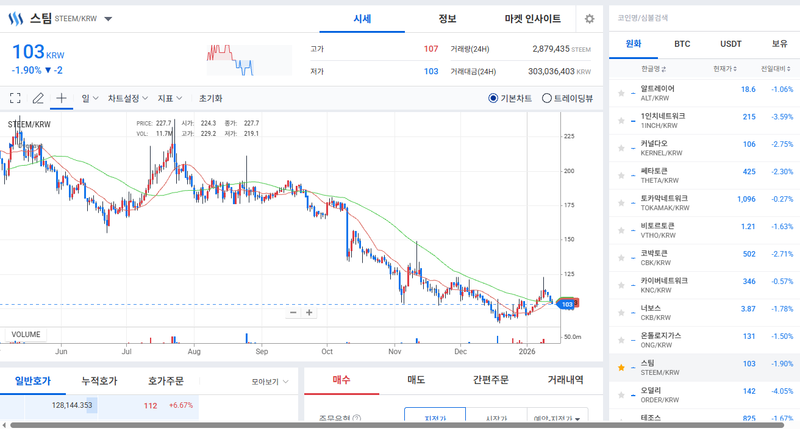Expand the 차트설정 dropdown

coord(128,98)
